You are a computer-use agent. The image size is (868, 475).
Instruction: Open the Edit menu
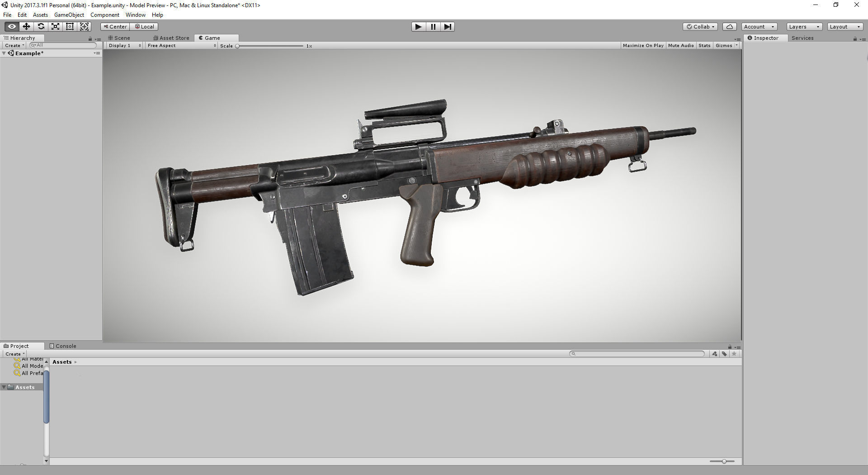point(22,15)
